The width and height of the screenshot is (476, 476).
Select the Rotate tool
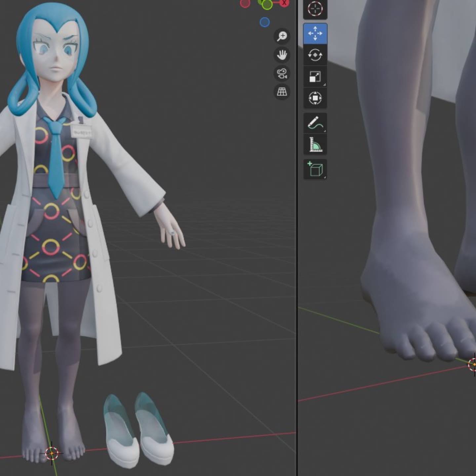tap(315, 55)
